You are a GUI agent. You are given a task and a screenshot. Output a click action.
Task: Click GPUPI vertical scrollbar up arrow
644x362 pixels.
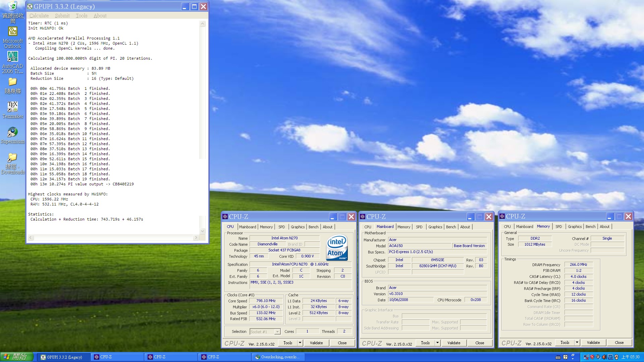point(202,23)
